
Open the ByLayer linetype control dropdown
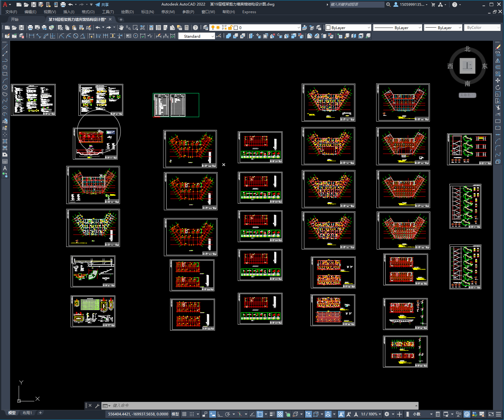point(398,28)
